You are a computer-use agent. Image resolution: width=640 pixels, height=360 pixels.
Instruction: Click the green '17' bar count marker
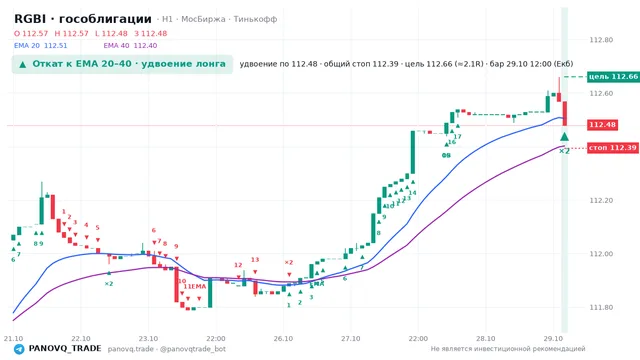[458, 136]
